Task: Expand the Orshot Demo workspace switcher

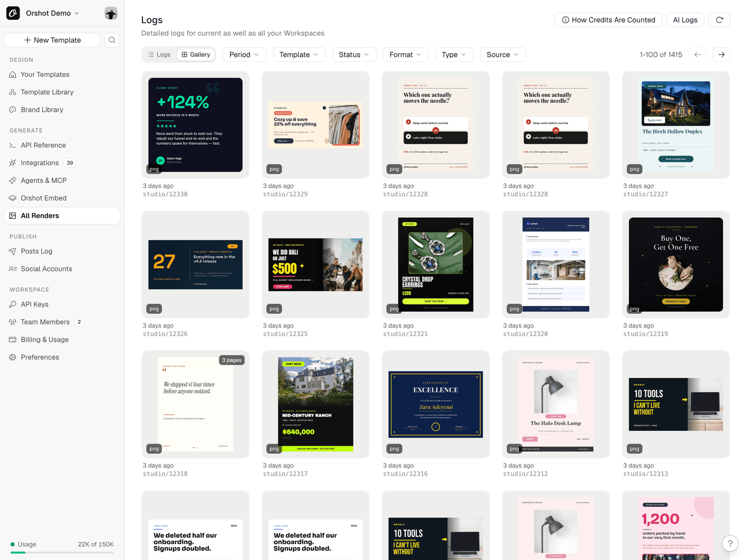Action: pos(52,13)
